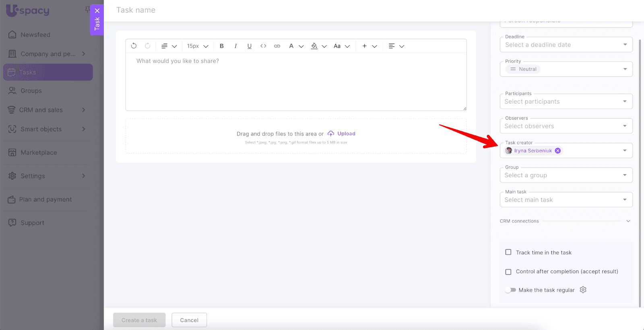Go to Marketplace in sidebar menu
This screenshot has width=644, height=330.
pyautogui.click(x=39, y=153)
